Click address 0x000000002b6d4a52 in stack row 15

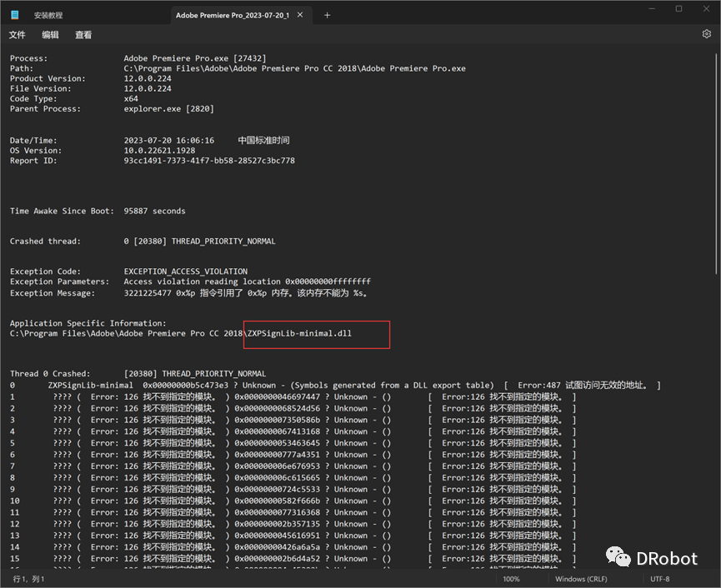[277, 559]
